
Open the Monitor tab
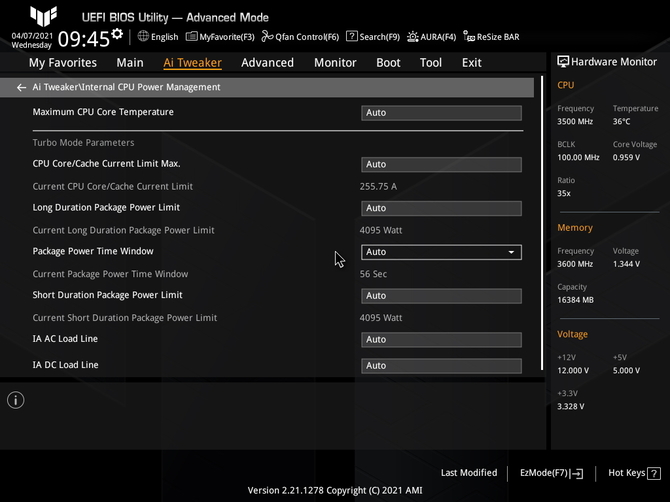335,63
